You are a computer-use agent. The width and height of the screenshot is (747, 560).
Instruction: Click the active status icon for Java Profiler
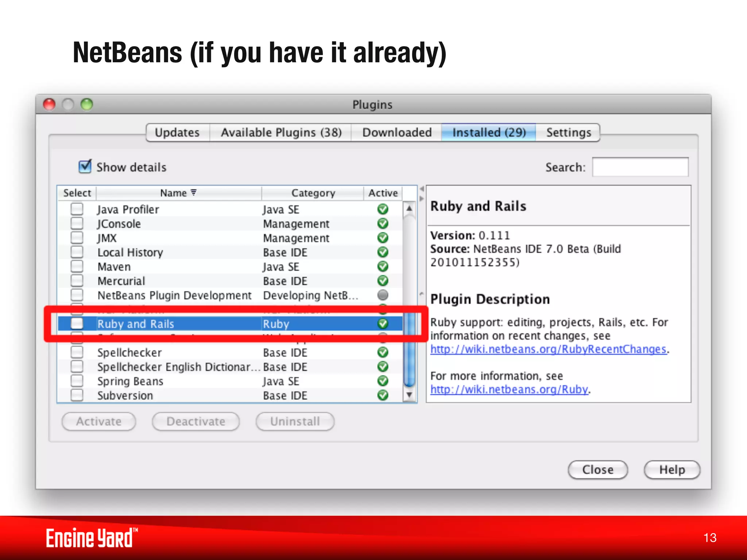click(x=383, y=209)
